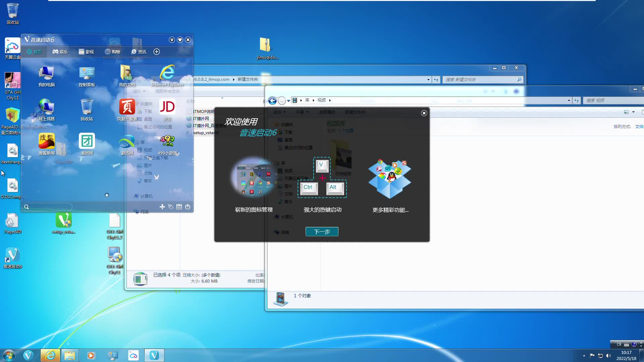Open the file explorer taskbar button
Screen dimensions: 644x362
[x=70, y=355]
